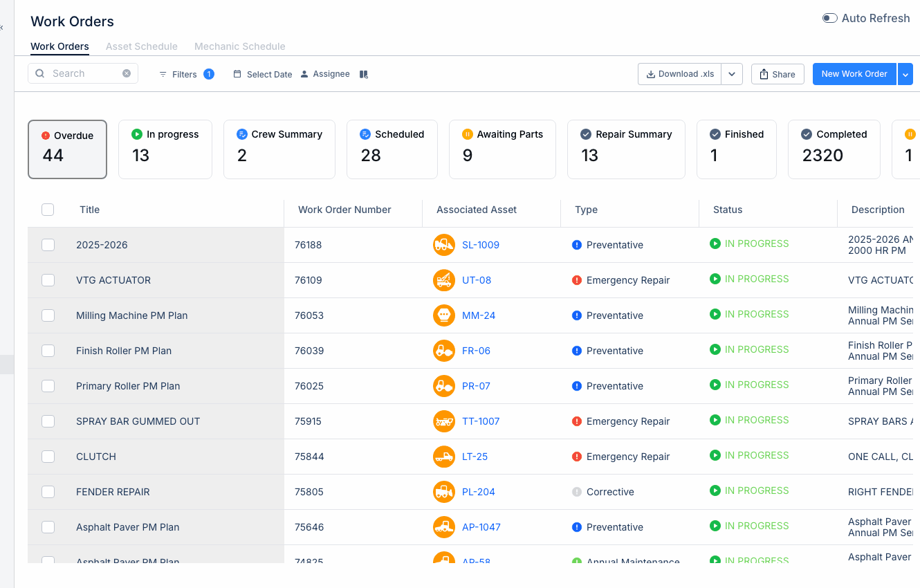Select the Overdue 44 summary card
This screenshot has height=588, width=920.
click(67, 149)
